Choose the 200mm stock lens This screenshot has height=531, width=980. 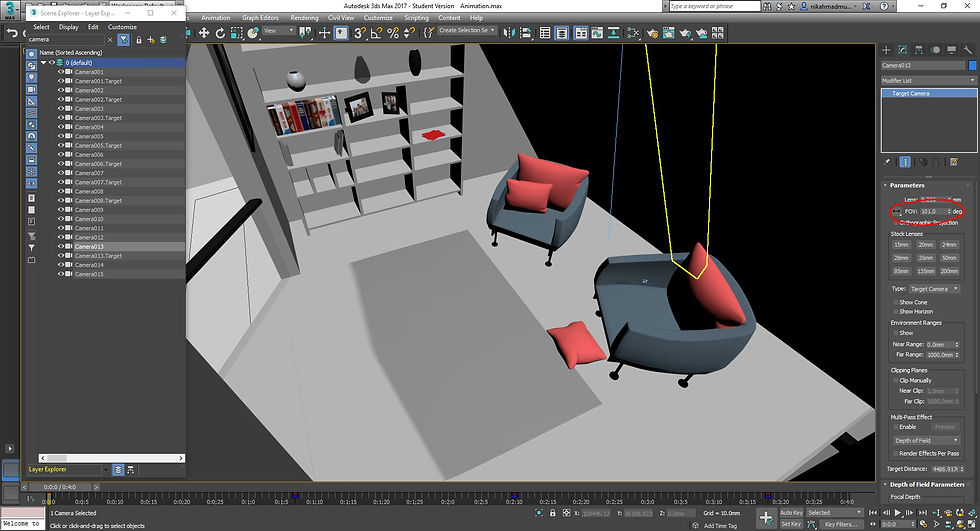coord(949,271)
